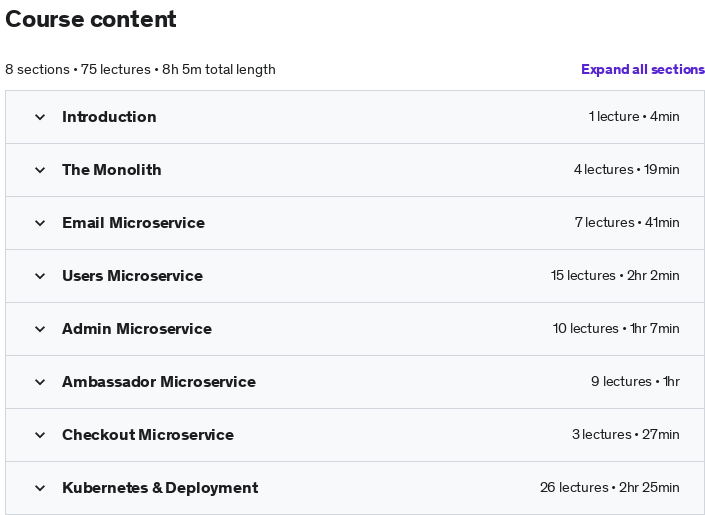Image resolution: width=705 pixels, height=515 pixels.
Task: Expand Users Microservice section chevron
Action: pos(40,276)
